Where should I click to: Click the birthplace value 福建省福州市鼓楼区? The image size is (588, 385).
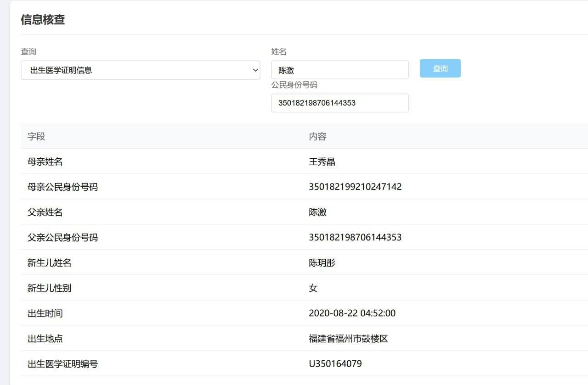348,339
